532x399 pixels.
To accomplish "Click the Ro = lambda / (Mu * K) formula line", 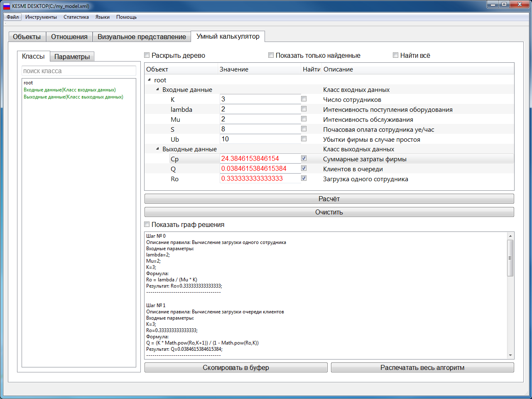I will (x=172, y=280).
